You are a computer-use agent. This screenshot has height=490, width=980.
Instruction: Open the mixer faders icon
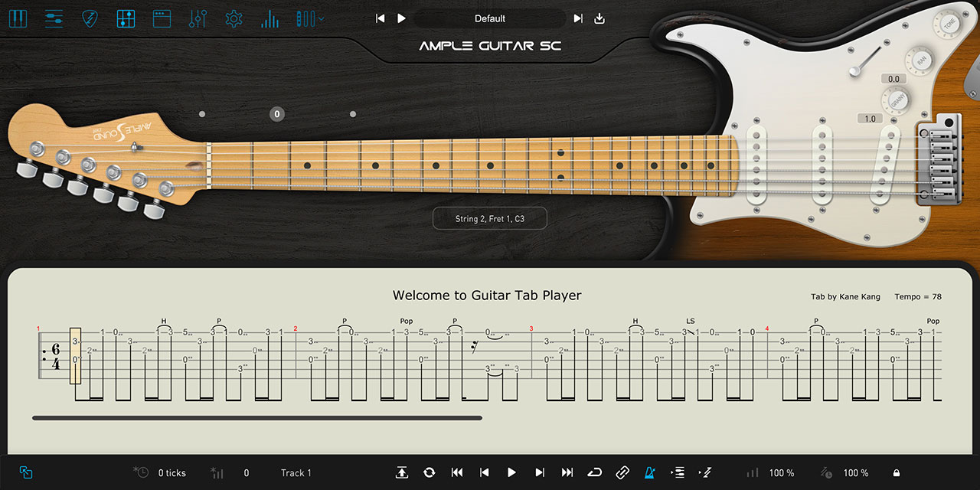coord(198,18)
